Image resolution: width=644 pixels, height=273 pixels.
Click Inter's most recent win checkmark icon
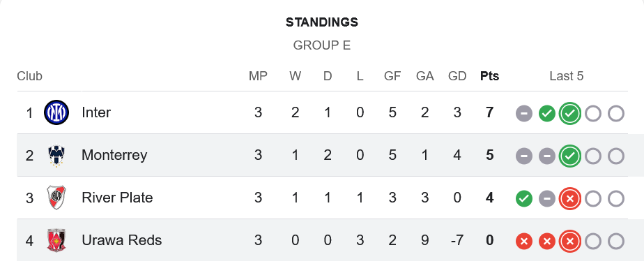point(569,113)
